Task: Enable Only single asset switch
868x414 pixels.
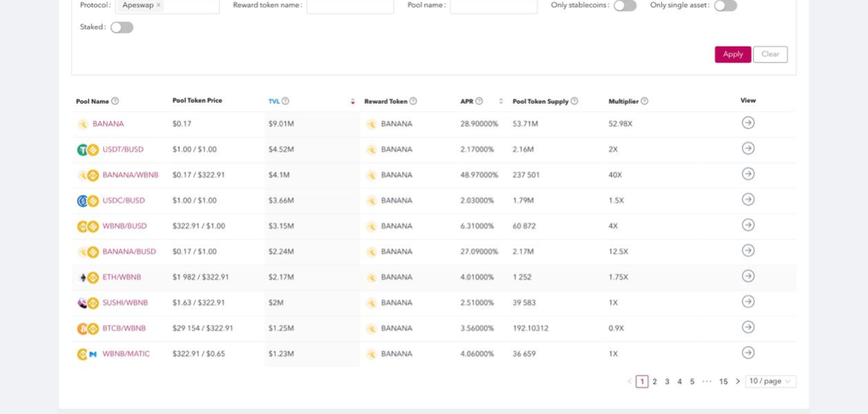Action: (725, 6)
